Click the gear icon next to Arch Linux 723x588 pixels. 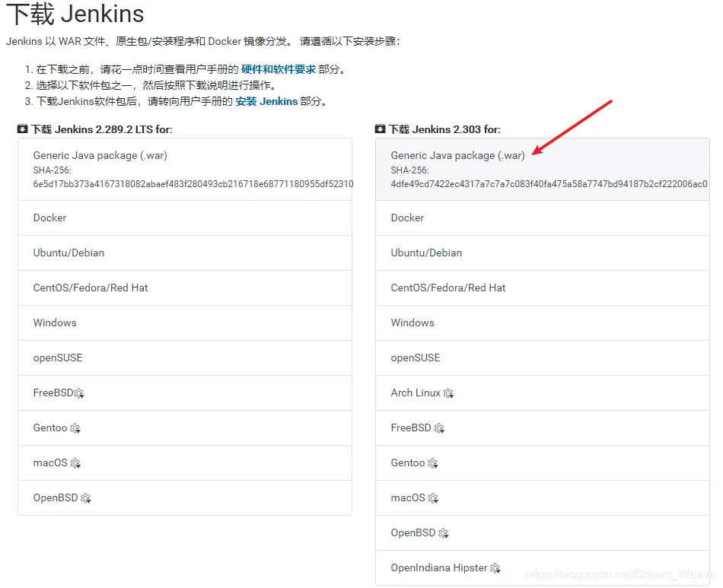449,393
